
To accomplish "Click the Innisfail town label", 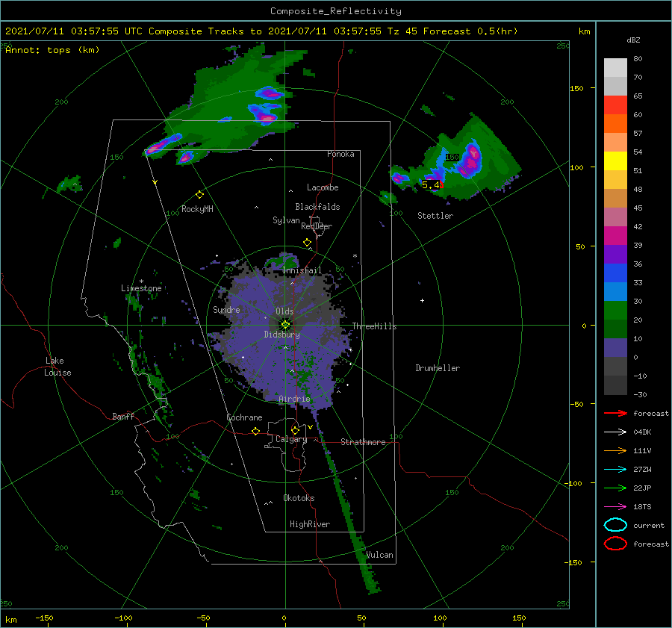I will tap(302, 270).
